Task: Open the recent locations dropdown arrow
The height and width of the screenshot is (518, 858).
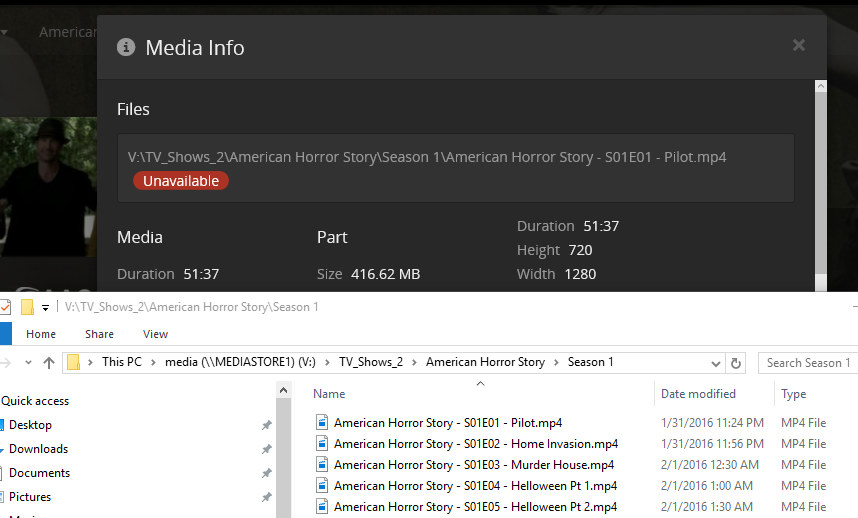Action: [28, 363]
